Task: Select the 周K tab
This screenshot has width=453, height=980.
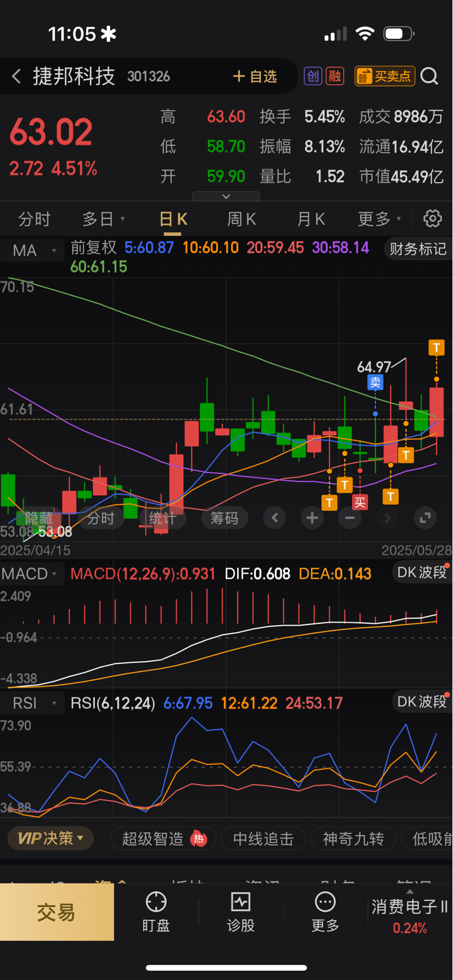Action: coord(242,219)
